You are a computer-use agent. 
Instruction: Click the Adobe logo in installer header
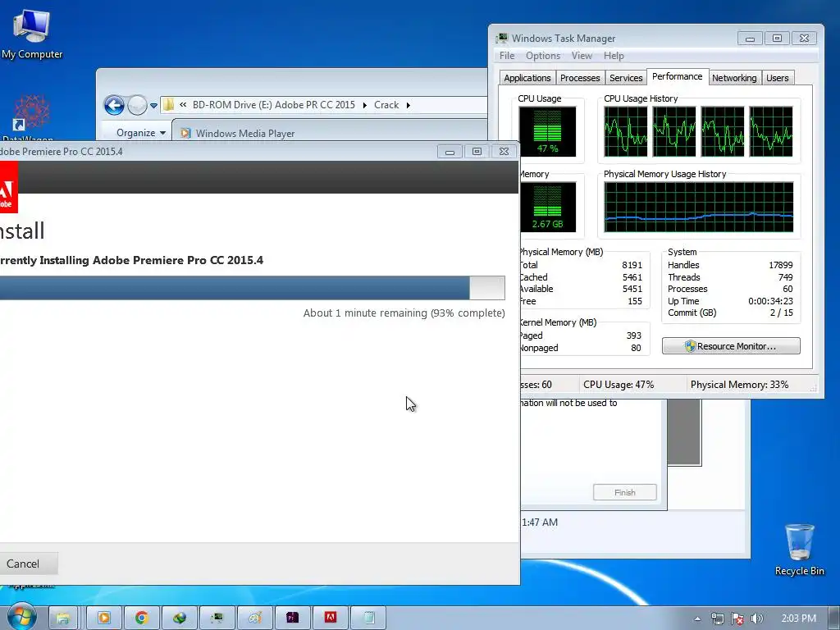[x=7, y=187]
